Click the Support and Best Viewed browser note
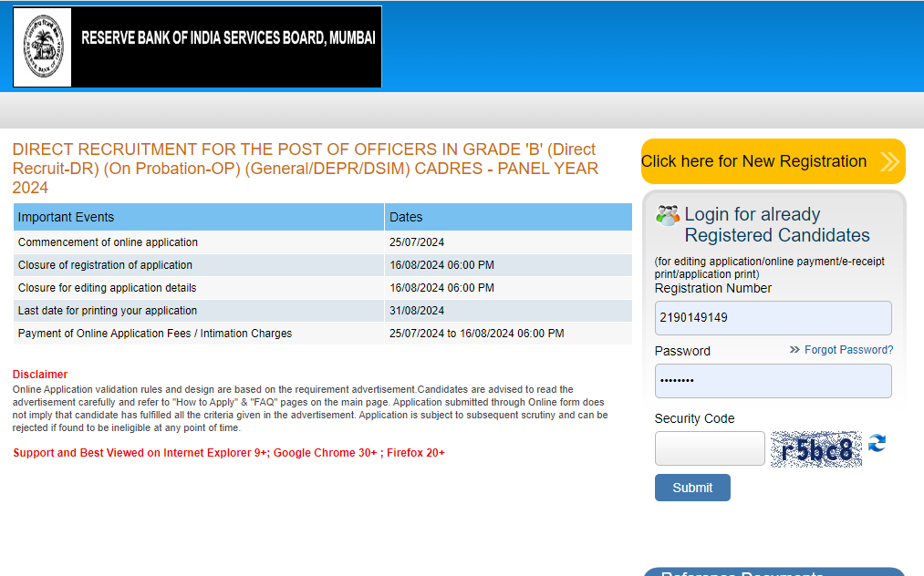 [x=229, y=453]
